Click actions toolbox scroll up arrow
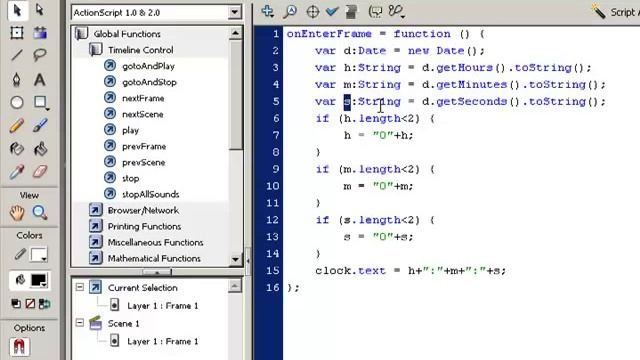 pyautogui.click(x=236, y=33)
